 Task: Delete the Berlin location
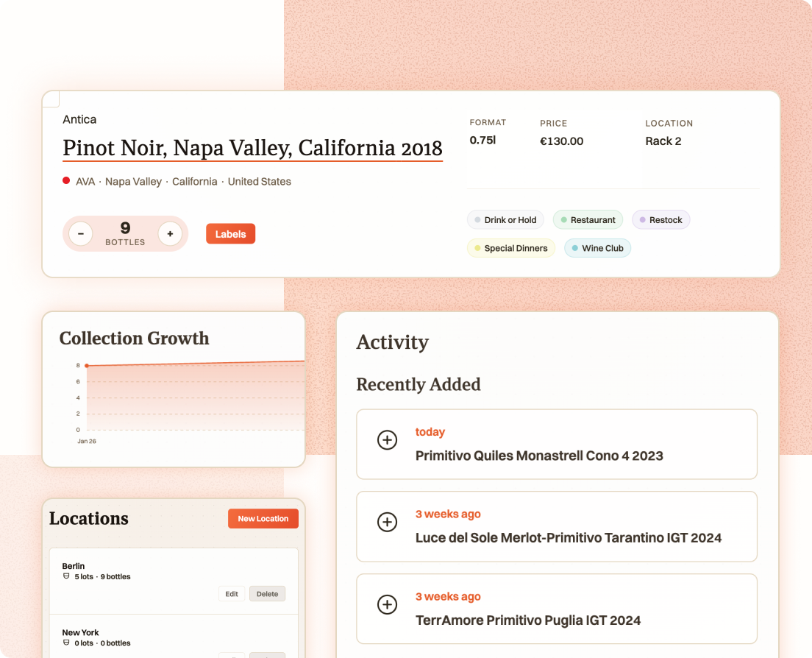coord(267,594)
